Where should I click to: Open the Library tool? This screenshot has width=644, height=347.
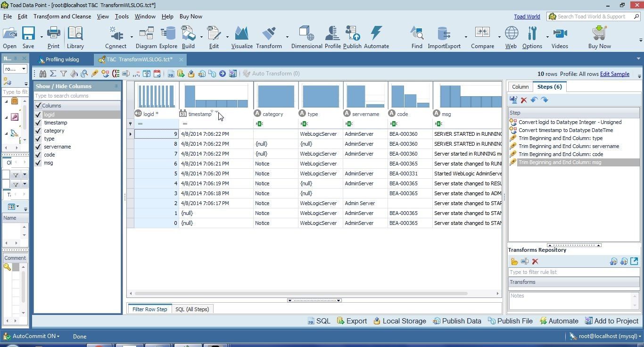[75, 37]
